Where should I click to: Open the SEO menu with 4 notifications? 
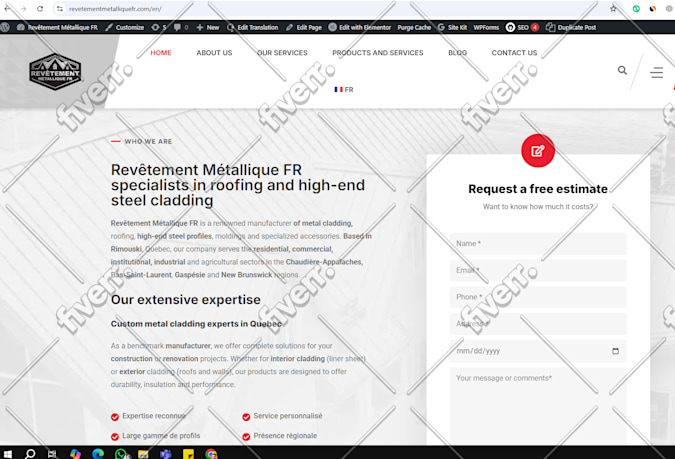click(522, 27)
